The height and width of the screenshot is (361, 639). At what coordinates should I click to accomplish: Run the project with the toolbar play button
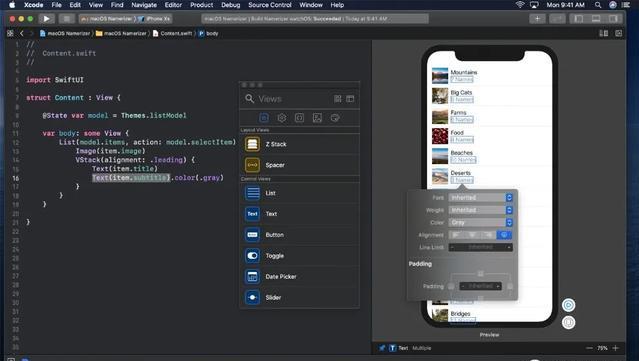(x=46, y=19)
